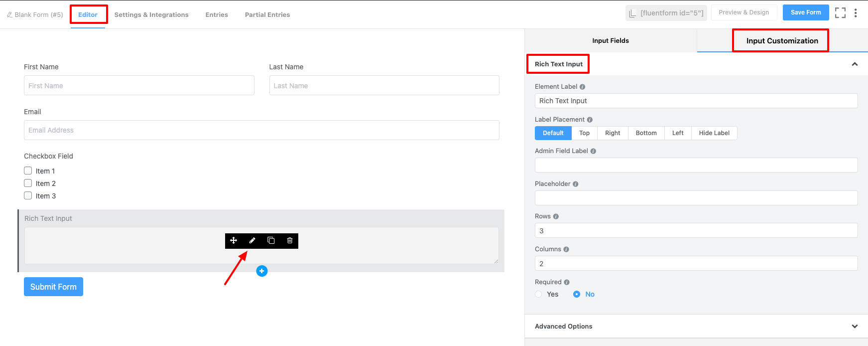Check the Item 1 checkbox
868x346 pixels.
[x=28, y=171]
